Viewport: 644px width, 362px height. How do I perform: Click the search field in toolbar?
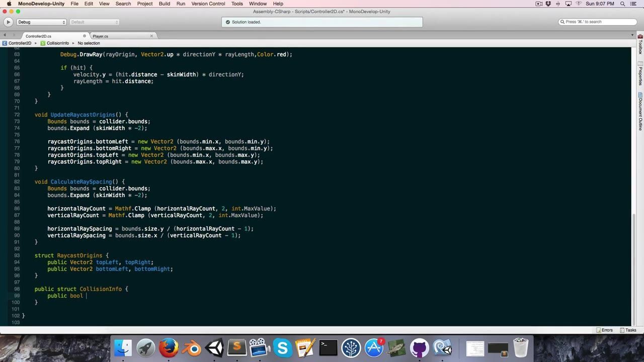[x=598, y=22]
